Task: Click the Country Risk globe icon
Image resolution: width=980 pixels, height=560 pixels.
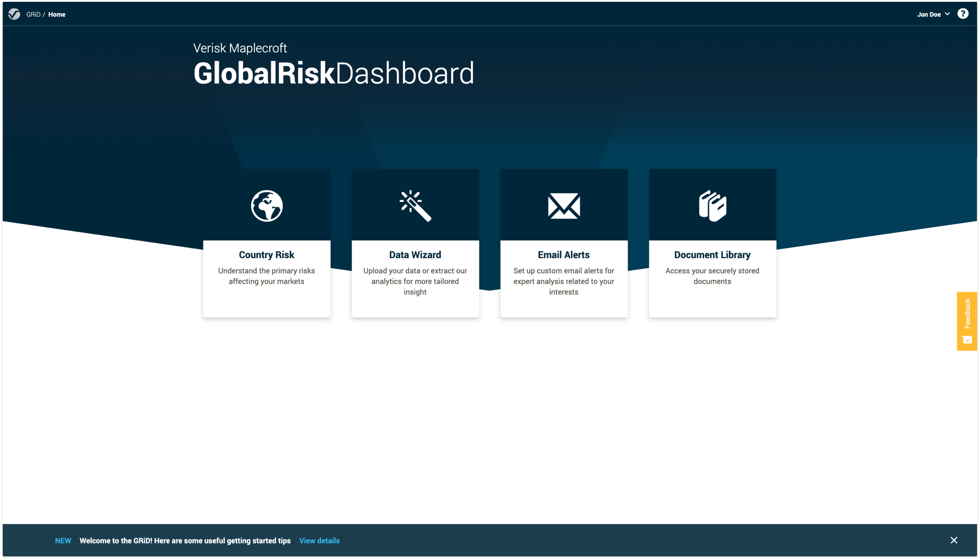Action: [267, 206]
